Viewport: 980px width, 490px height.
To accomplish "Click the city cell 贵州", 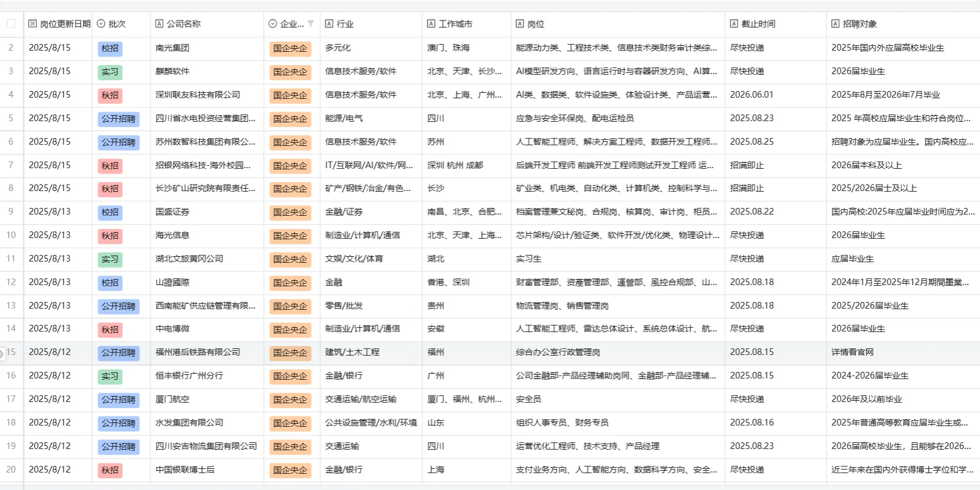I will pyautogui.click(x=467, y=306).
